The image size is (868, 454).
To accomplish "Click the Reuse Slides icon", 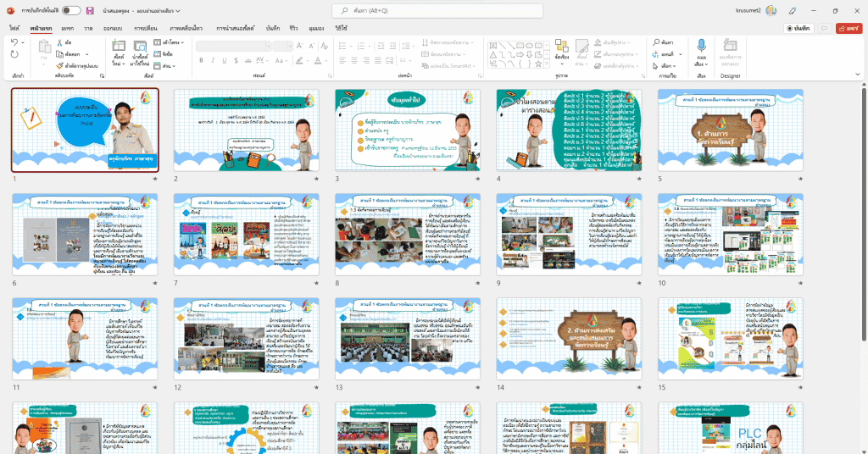I will (140, 46).
